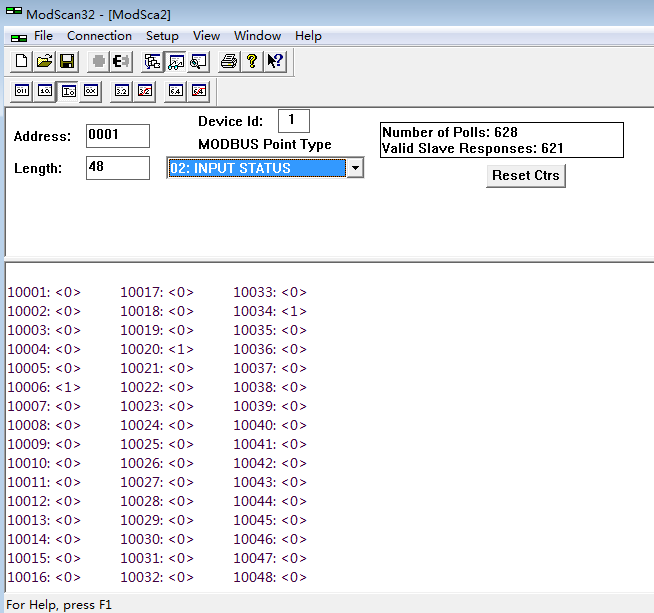Click the ModScan32 title bar app icon
The height and width of the screenshot is (613, 654).
tap(14, 11)
